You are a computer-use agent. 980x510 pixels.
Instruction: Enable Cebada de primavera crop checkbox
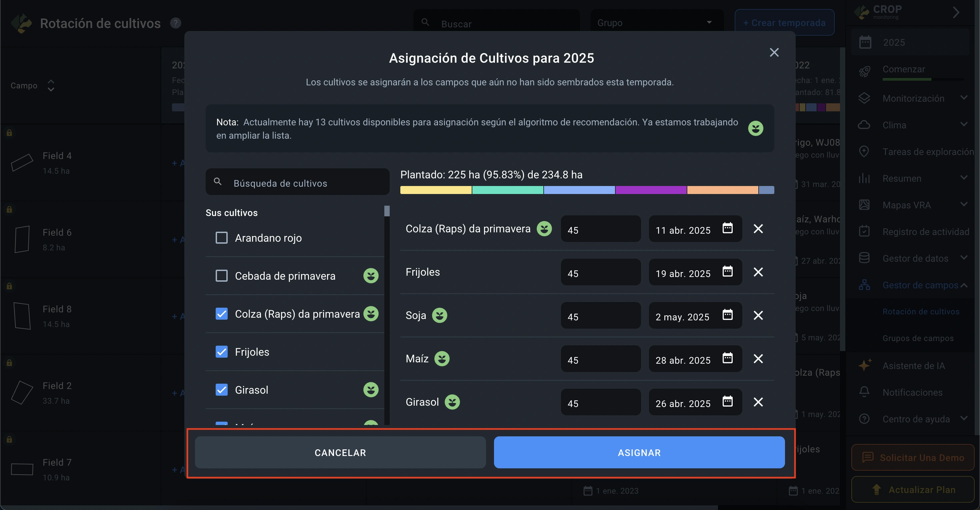(221, 276)
